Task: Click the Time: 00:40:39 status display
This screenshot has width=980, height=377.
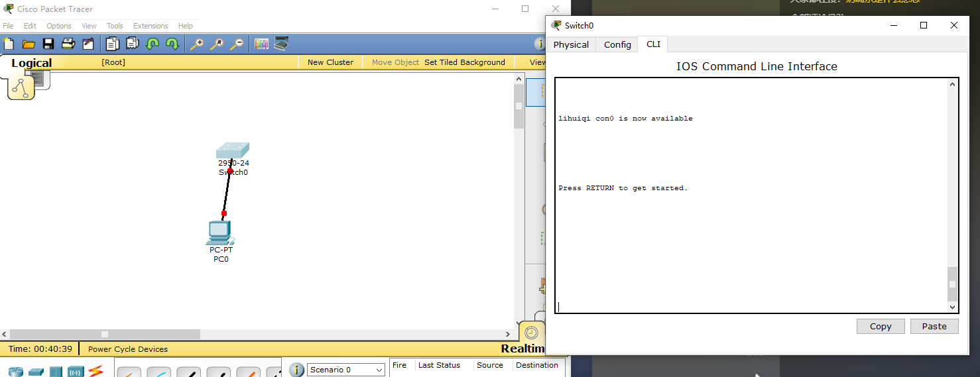Action: [40, 349]
